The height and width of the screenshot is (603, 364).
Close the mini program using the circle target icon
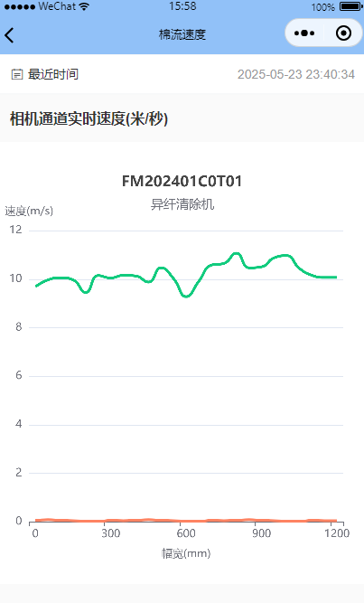click(x=343, y=33)
